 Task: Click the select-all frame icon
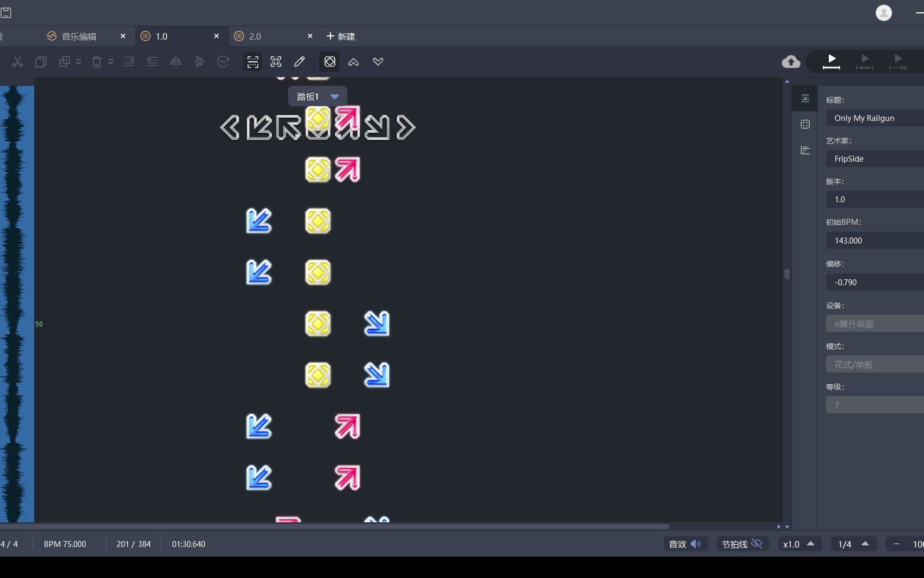coord(276,62)
